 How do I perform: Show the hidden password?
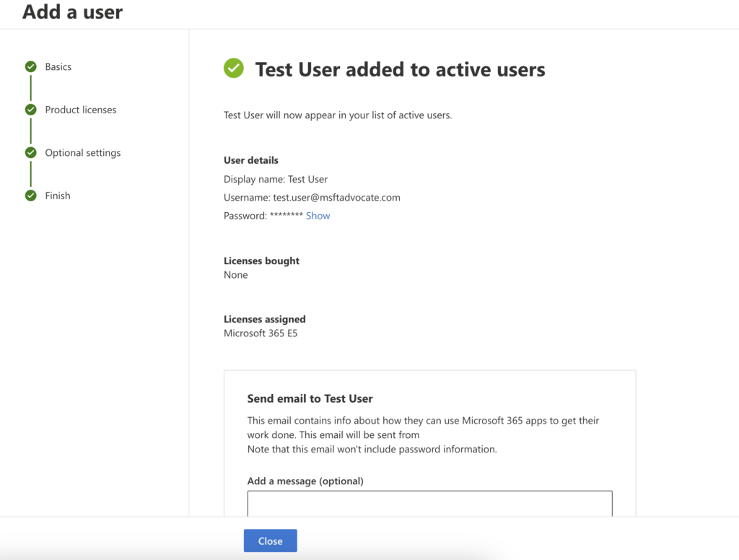pos(318,216)
